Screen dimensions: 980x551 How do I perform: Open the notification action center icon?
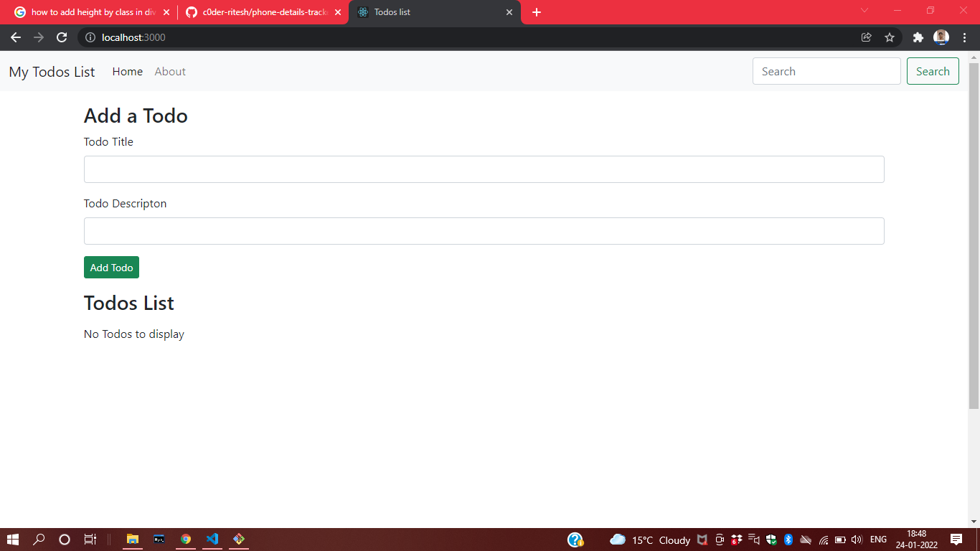click(x=956, y=540)
